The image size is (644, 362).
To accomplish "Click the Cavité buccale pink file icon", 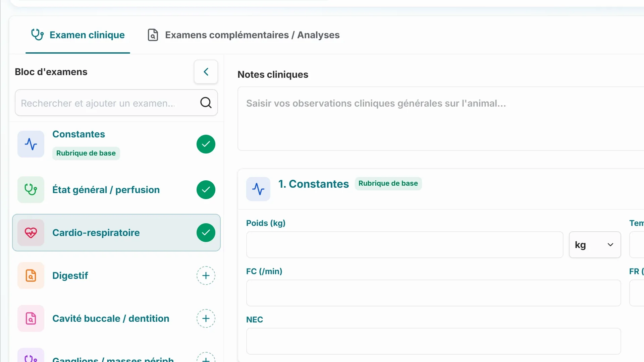I will [x=31, y=318].
